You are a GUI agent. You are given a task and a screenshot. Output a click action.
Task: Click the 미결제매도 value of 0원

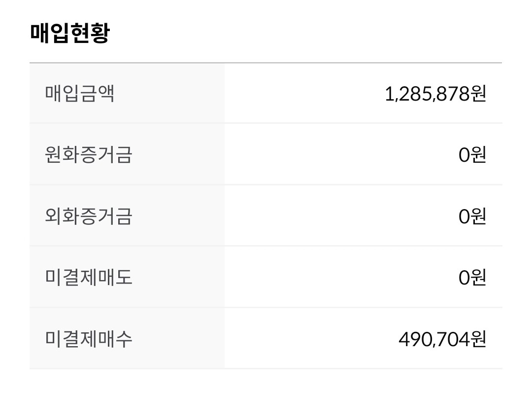(472, 277)
